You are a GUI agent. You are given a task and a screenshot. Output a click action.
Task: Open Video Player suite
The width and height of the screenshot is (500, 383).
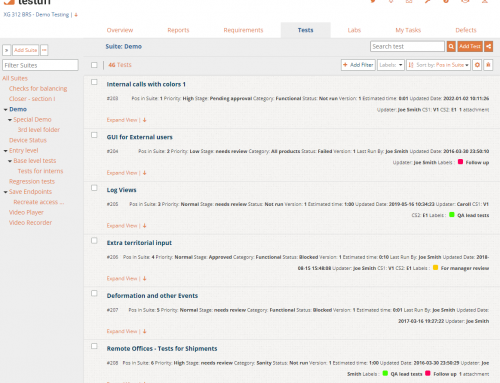(x=26, y=212)
